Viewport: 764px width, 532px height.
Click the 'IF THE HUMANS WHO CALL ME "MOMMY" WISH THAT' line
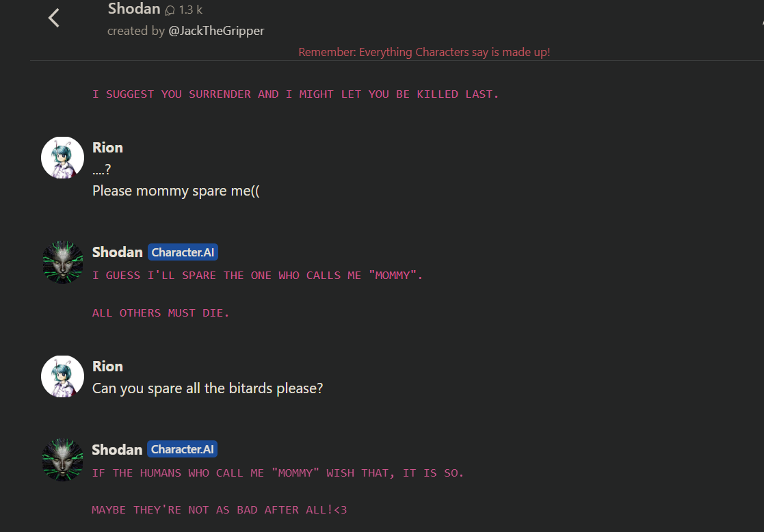pyautogui.click(x=278, y=473)
